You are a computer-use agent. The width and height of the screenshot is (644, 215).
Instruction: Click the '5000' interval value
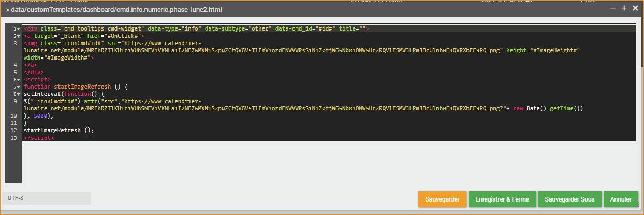(40, 116)
